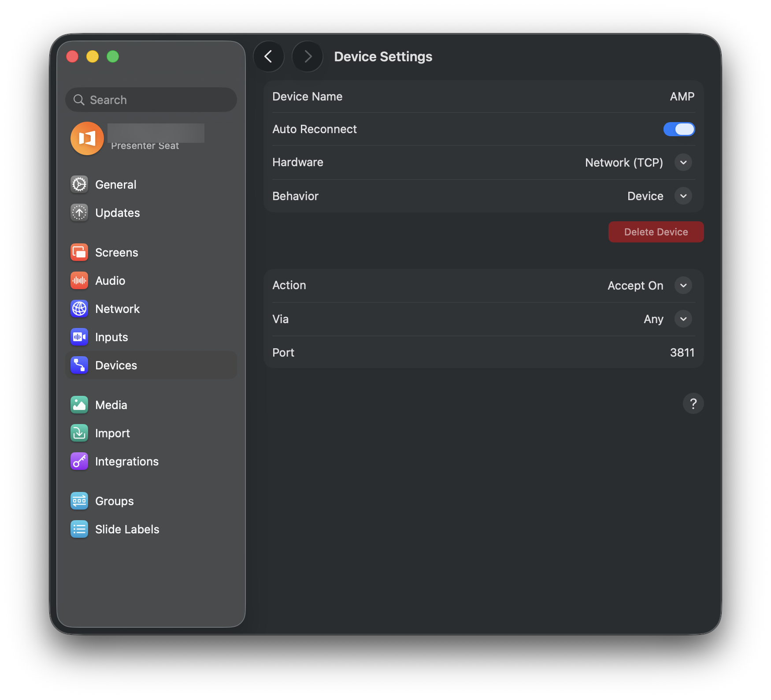Click the Device Settings page title

(383, 57)
